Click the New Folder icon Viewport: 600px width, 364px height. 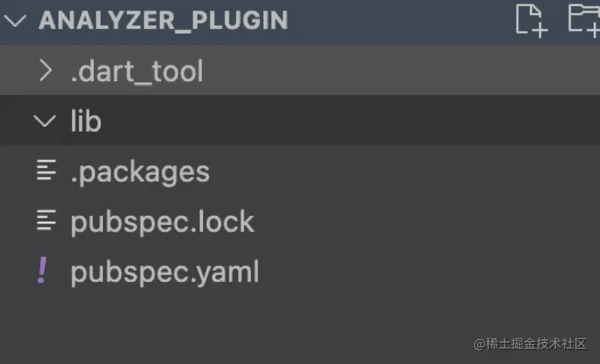coord(583,19)
